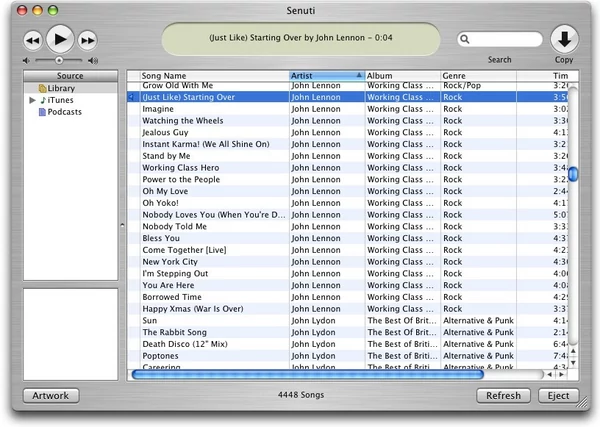This screenshot has width=600, height=427.
Task: Sort by Album column header
Action: (403, 76)
